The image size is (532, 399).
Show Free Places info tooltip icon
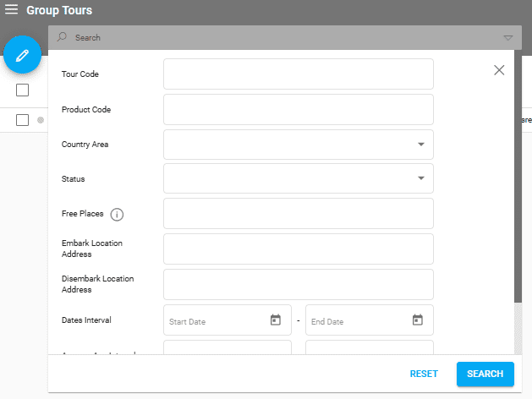118,215
